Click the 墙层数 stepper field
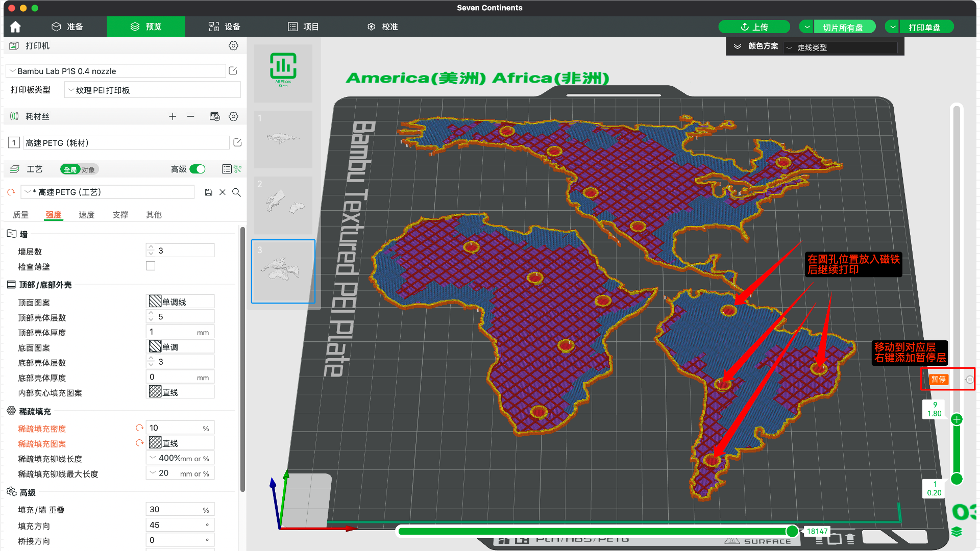 (x=180, y=251)
